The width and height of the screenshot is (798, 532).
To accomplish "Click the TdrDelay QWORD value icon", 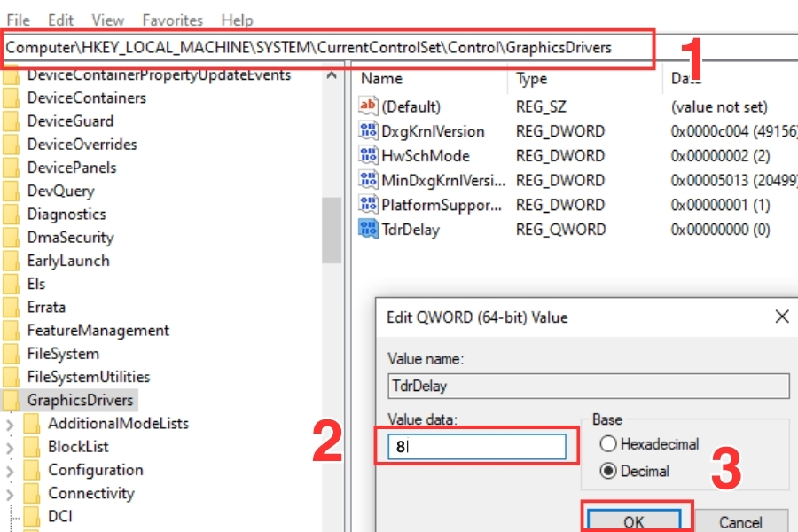I will pyautogui.click(x=368, y=230).
